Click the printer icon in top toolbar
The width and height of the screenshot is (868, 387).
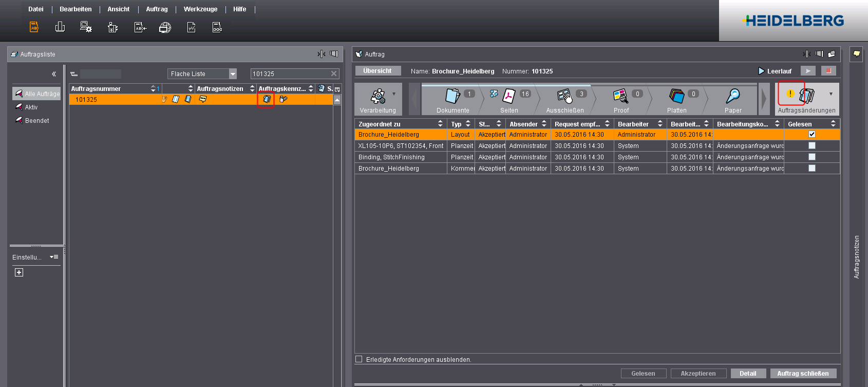tap(165, 28)
